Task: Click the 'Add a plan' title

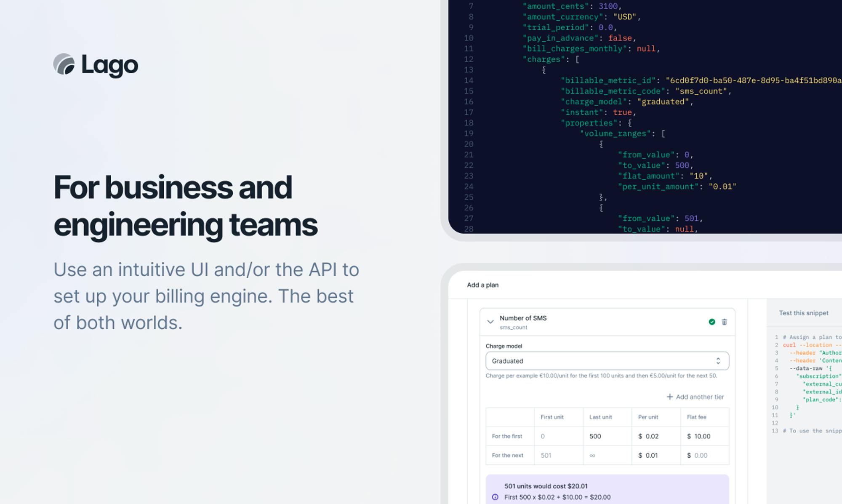Action: (x=482, y=285)
